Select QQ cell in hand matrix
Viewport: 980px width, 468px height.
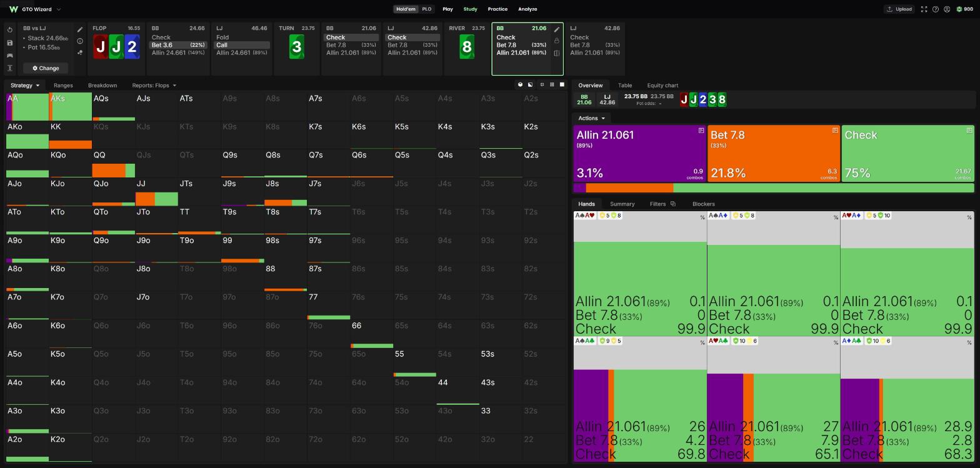pos(113,163)
